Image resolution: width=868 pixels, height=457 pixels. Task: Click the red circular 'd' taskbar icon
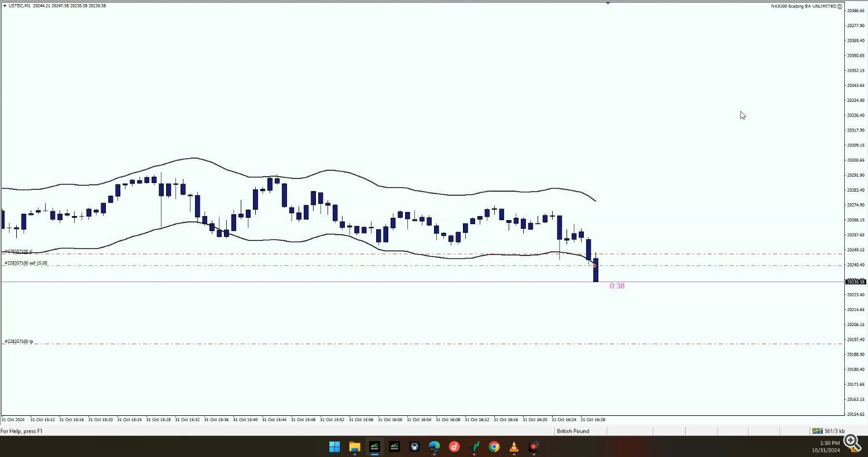click(454, 447)
